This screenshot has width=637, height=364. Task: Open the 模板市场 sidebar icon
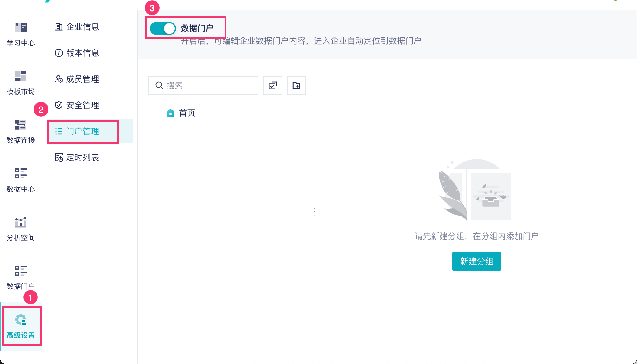[x=21, y=83]
